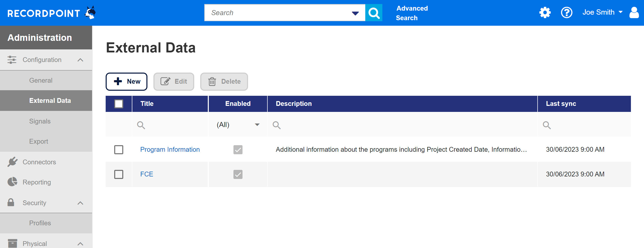Click the user profile icon
Viewport: 644px width, 248px height.
(634, 12)
